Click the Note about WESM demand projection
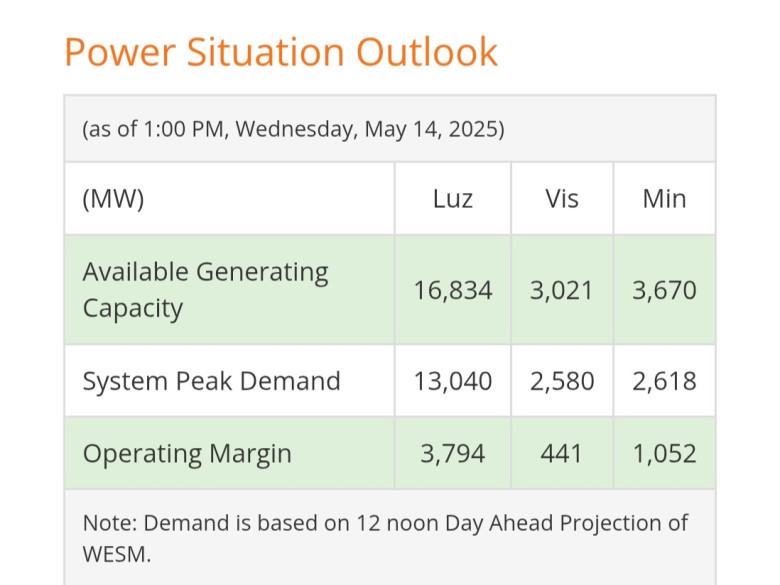The width and height of the screenshot is (780, 585). 385,524
